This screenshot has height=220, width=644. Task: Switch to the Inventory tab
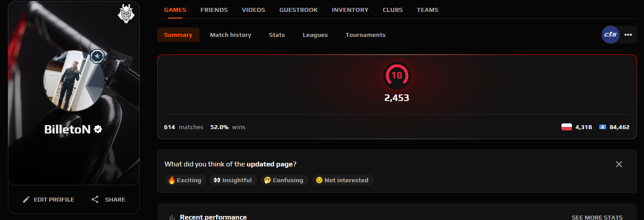coord(350,10)
